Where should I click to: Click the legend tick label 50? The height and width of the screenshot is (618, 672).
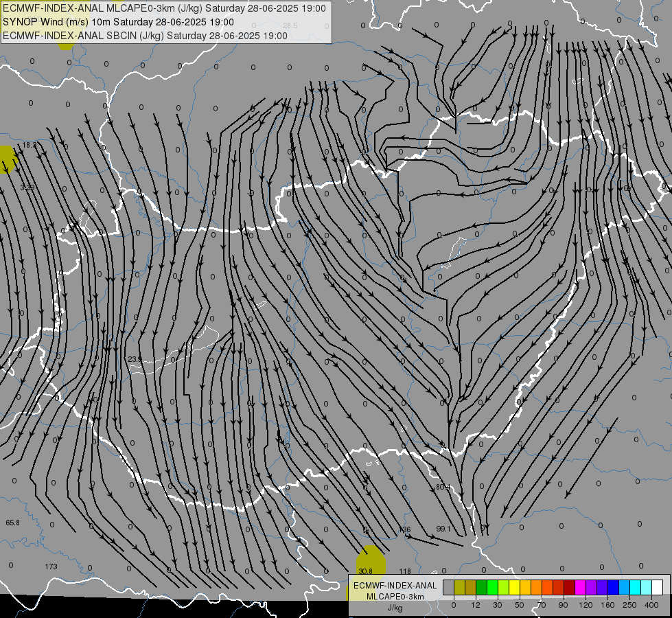(x=520, y=605)
